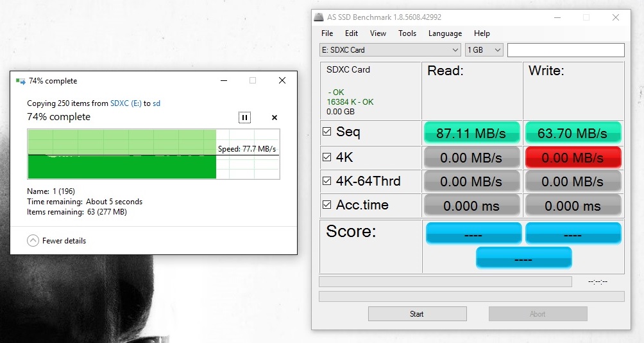The width and height of the screenshot is (644, 343).
Task: Collapse details via Fewer details chevron
Action: pos(33,241)
